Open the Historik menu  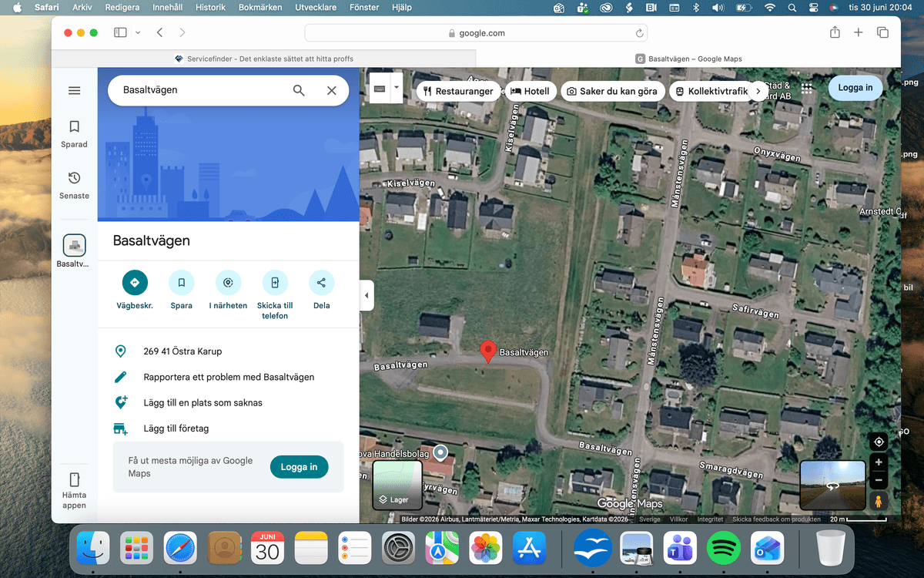[211, 8]
